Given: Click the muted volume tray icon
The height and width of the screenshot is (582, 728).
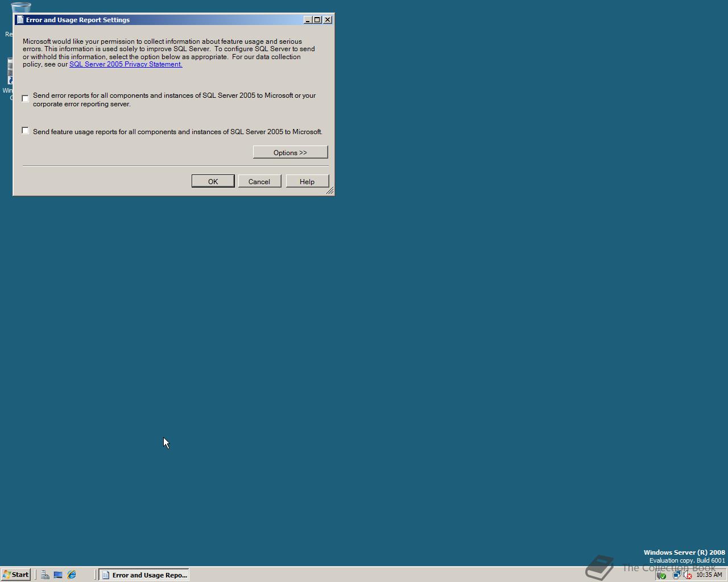Looking at the screenshot, I should (x=688, y=575).
